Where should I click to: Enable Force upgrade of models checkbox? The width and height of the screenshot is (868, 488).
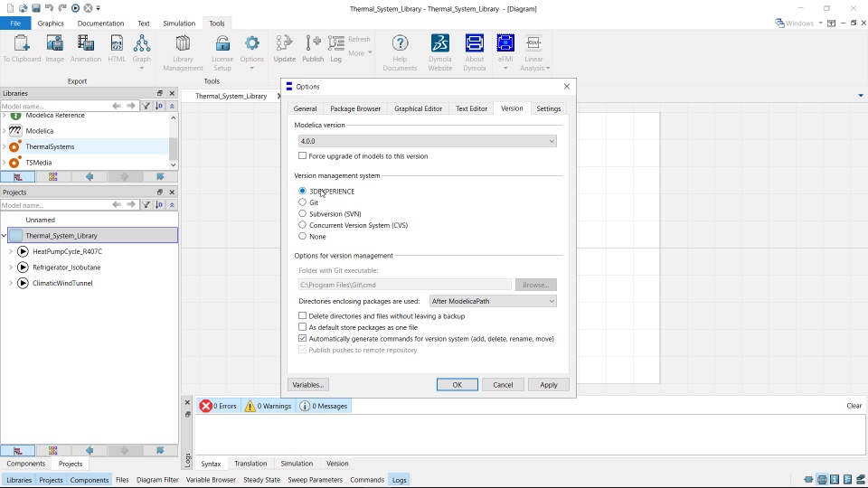(302, 156)
